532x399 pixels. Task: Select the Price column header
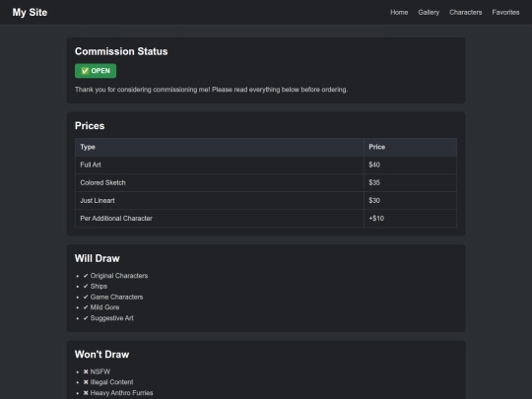point(410,147)
